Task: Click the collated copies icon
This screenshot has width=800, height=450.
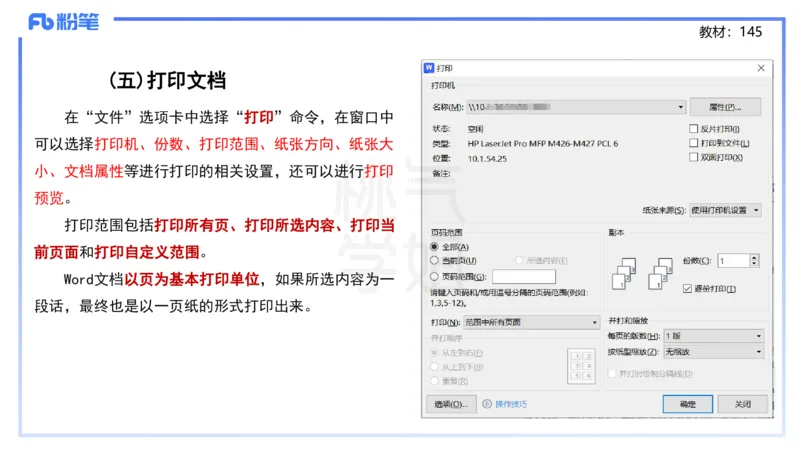Action: point(660,274)
